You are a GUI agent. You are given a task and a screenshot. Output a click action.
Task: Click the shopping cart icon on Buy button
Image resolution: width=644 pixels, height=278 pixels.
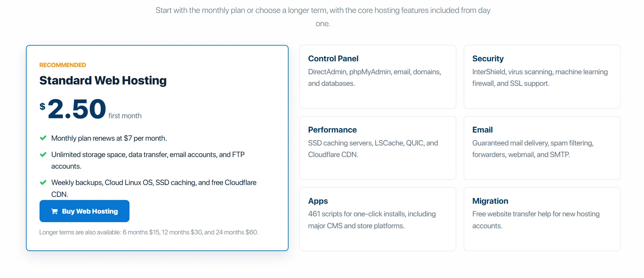pyautogui.click(x=55, y=212)
